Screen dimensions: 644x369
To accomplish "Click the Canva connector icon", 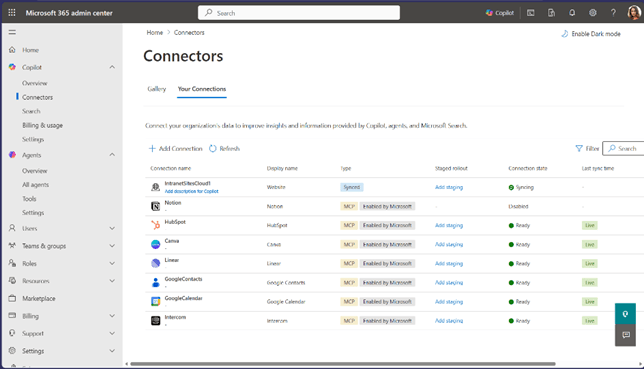I will [155, 244].
